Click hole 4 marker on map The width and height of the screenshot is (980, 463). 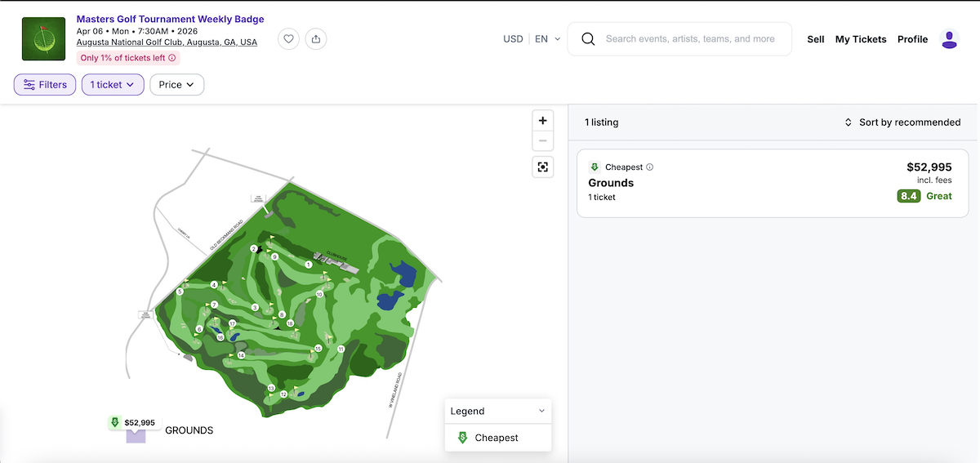pyautogui.click(x=214, y=285)
